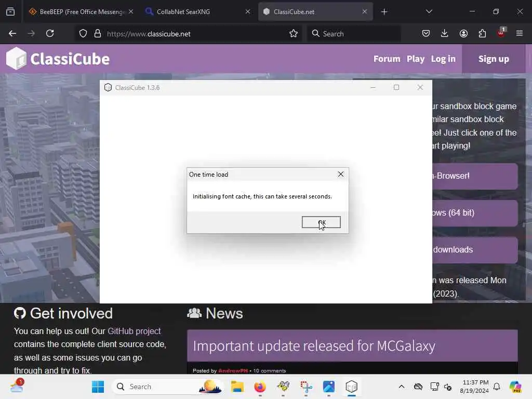Viewport: 532px width, 399px height.
Task: Save page to Pocket
Action: 426,34
